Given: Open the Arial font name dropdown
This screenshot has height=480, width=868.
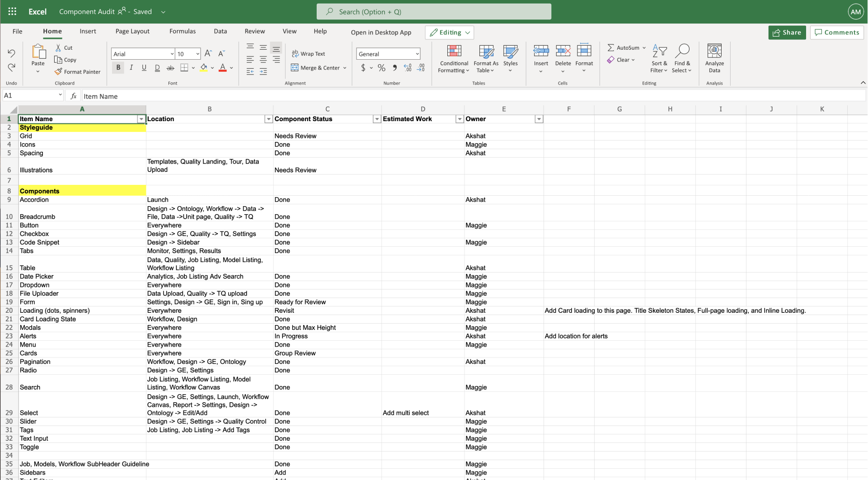Looking at the screenshot, I should [x=172, y=54].
